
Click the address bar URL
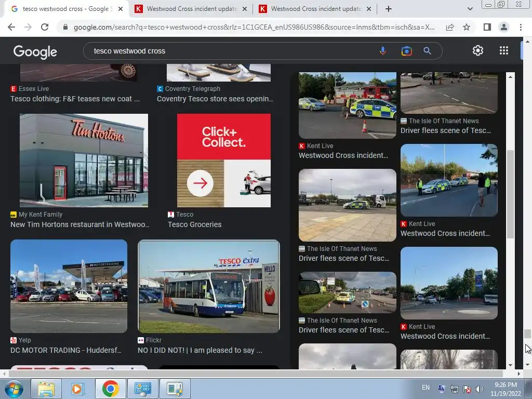click(x=254, y=27)
